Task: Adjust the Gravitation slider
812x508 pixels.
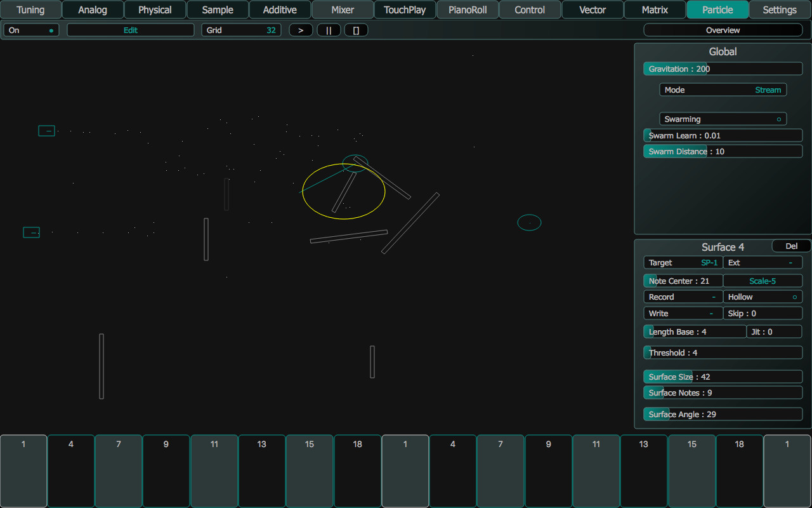Action: 723,69
